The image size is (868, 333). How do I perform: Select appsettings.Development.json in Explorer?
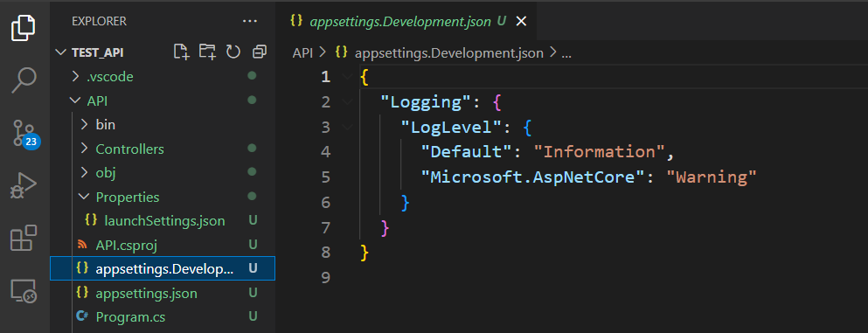click(163, 269)
